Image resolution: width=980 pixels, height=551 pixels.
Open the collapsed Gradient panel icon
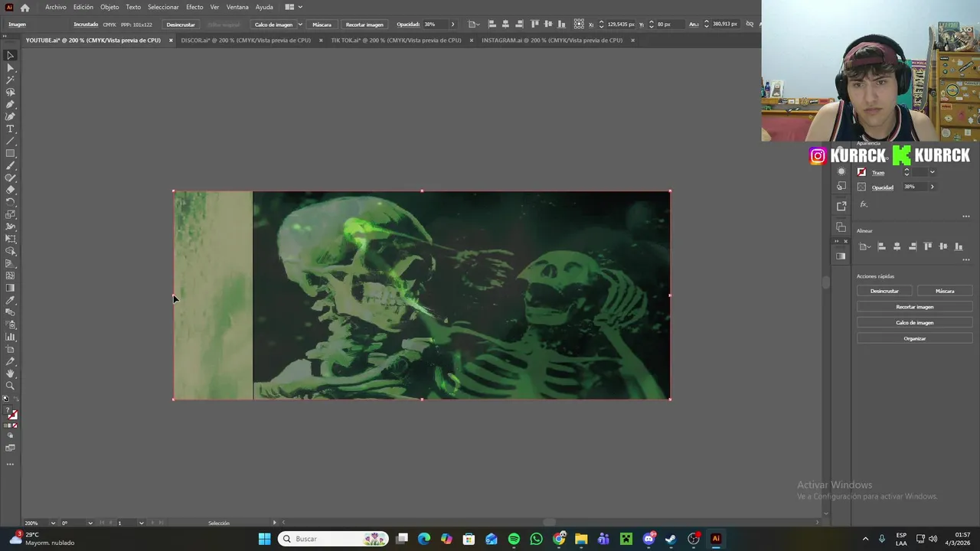[x=841, y=256]
